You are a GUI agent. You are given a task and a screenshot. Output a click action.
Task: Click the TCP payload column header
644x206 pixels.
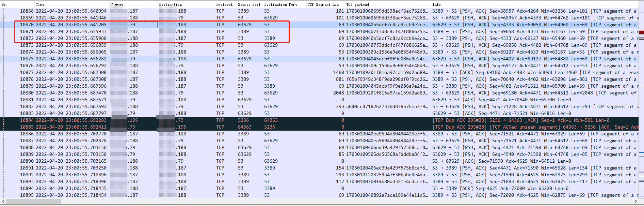point(357,4)
